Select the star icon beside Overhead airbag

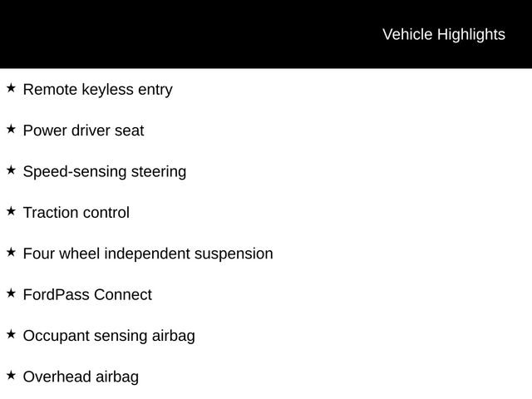[11, 376]
